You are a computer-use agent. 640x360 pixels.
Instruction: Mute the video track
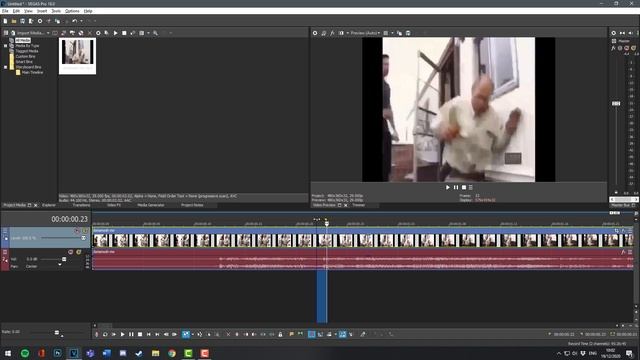(77, 231)
